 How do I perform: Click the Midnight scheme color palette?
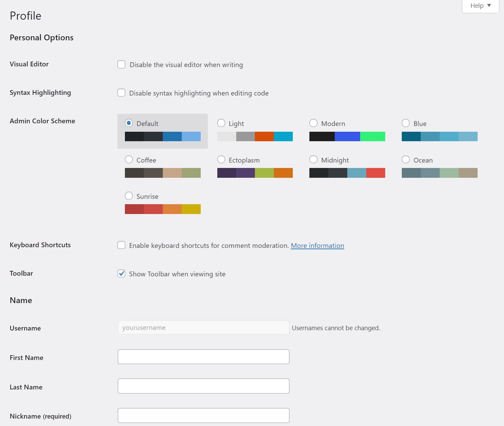pyautogui.click(x=347, y=173)
